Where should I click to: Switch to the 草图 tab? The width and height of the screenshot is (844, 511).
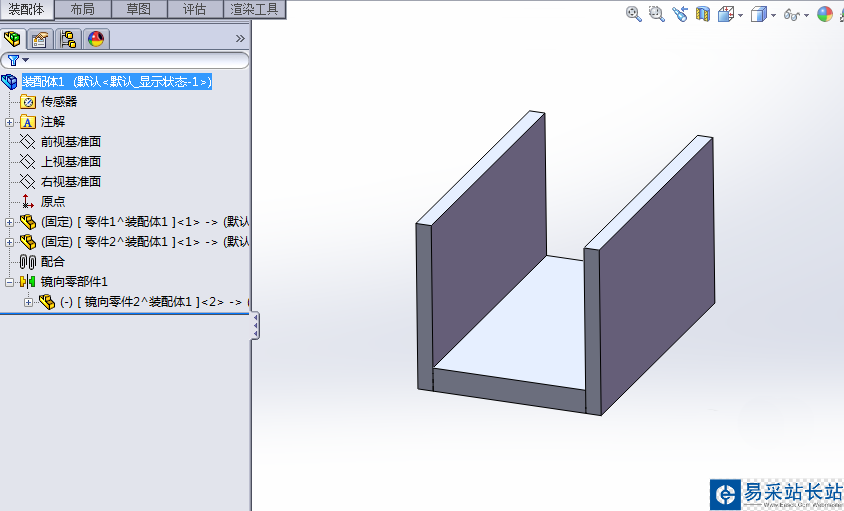[139, 9]
